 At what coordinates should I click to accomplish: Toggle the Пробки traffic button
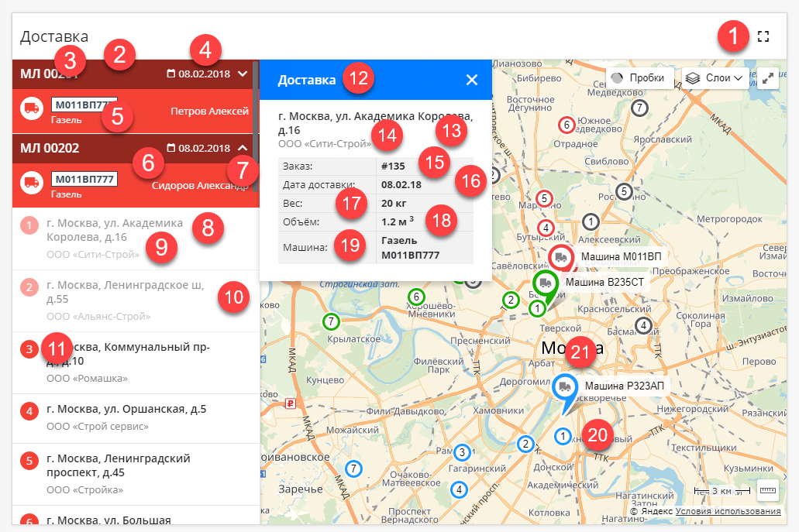(x=638, y=78)
